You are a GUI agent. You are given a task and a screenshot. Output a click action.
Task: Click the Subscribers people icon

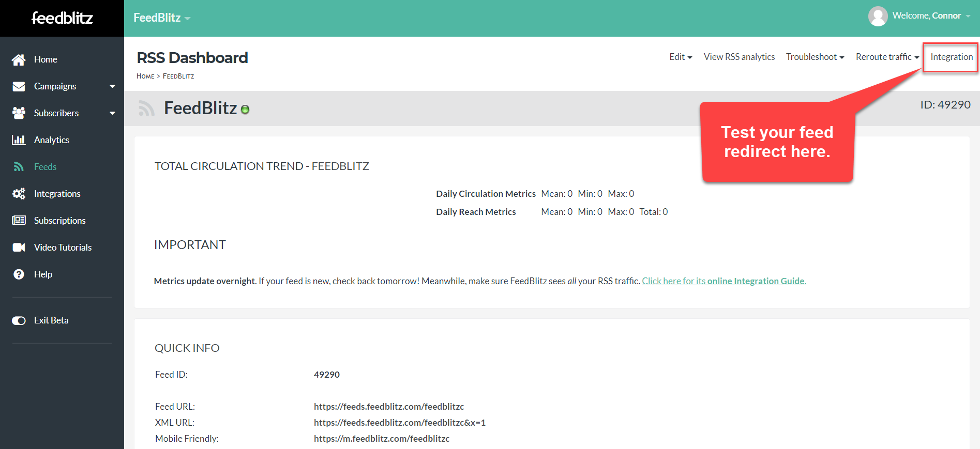(19, 113)
